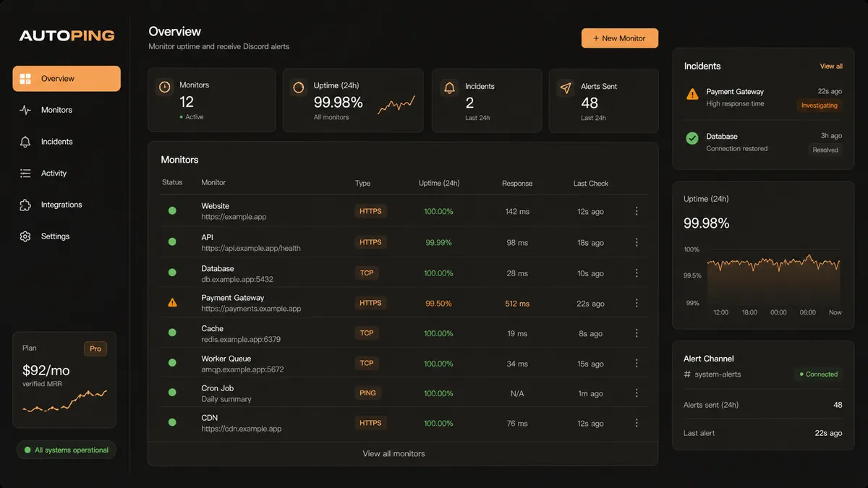
Task: Click the Type column header
Action: 362,184
